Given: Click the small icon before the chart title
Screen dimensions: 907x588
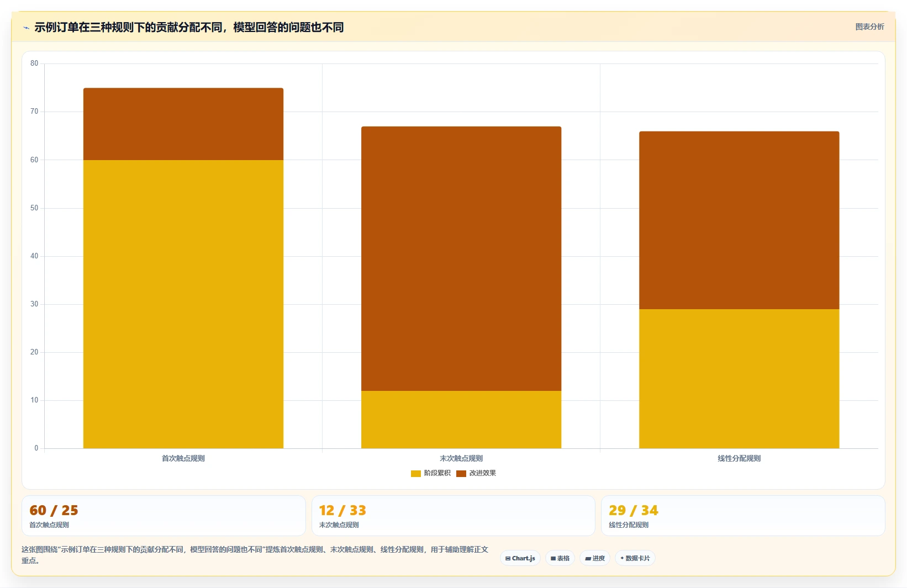Looking at the screenshot, I should pyautogui.click(x=26, y=28).
